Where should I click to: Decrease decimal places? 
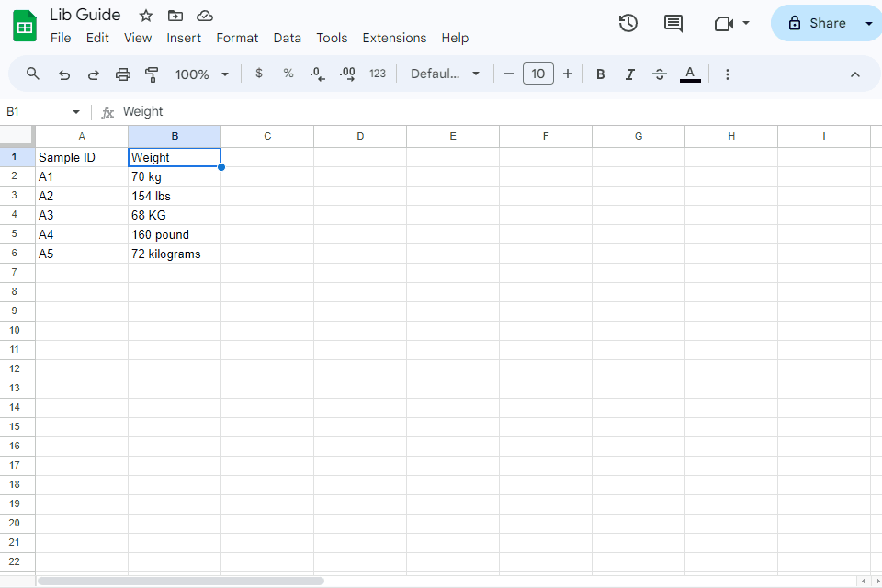[x=317, y=73]
